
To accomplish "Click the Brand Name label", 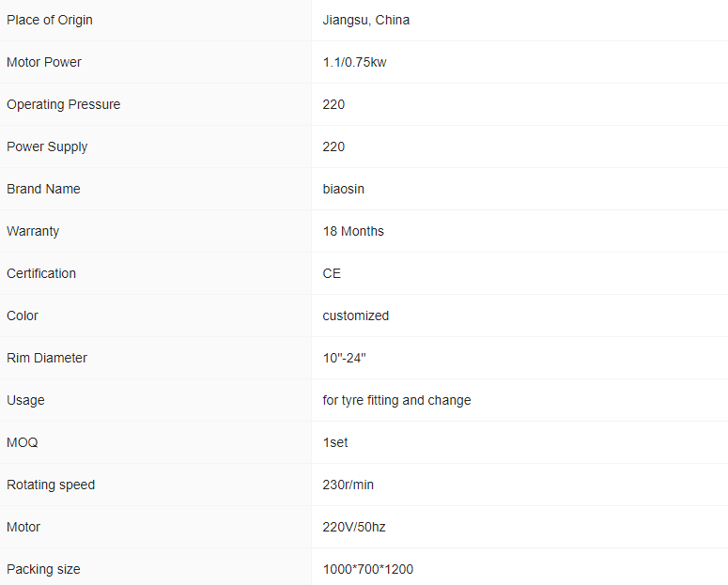I will point(43,189).
